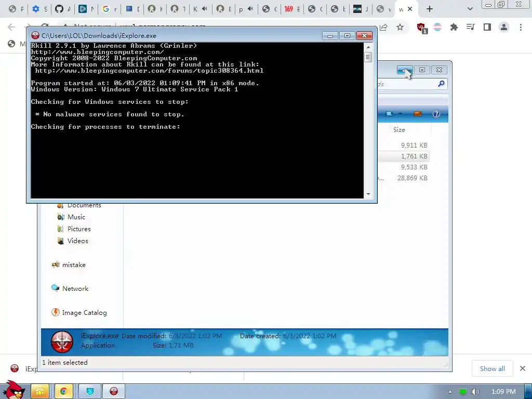Show hidden system tray icons

coord(450,392)
